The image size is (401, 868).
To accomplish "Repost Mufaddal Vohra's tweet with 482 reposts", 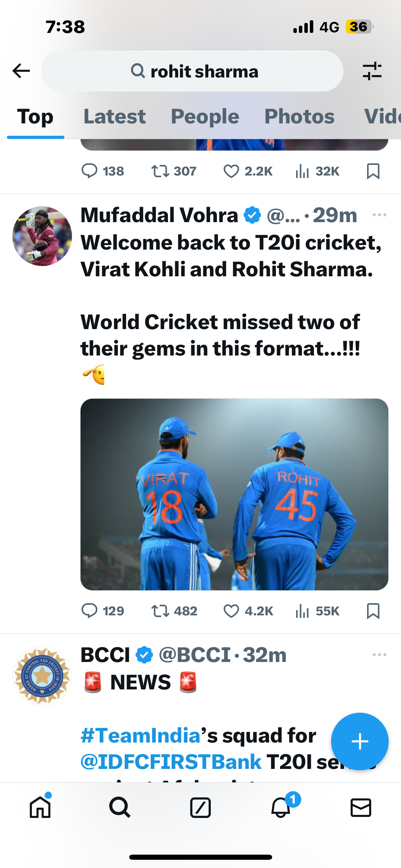I will (160, 611).
